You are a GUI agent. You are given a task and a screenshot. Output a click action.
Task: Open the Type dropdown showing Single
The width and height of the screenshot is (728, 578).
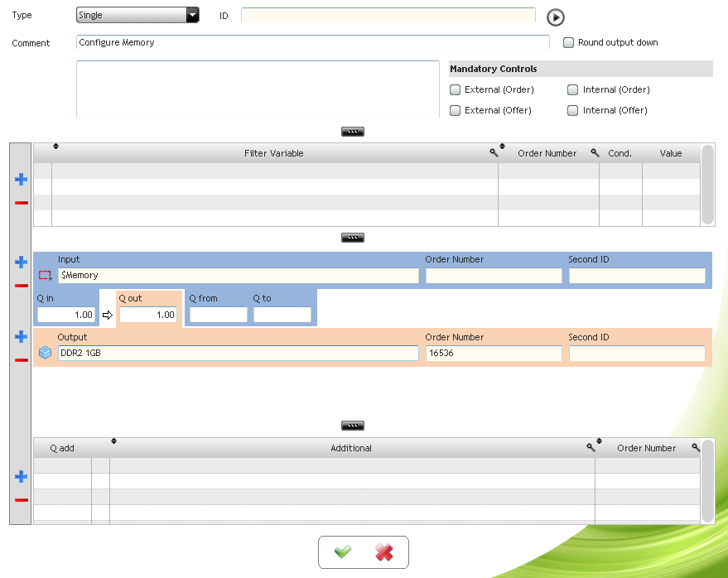137,15
